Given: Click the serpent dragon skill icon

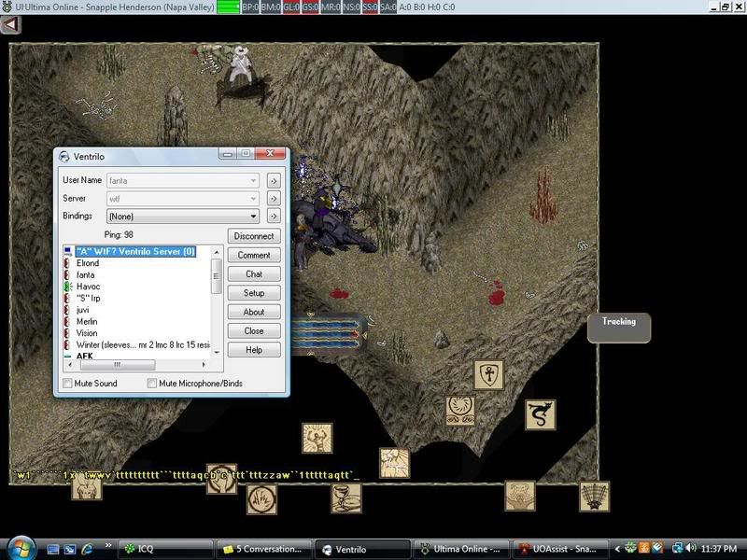Looking at the screenshot, I should click(x=541, y=414).
